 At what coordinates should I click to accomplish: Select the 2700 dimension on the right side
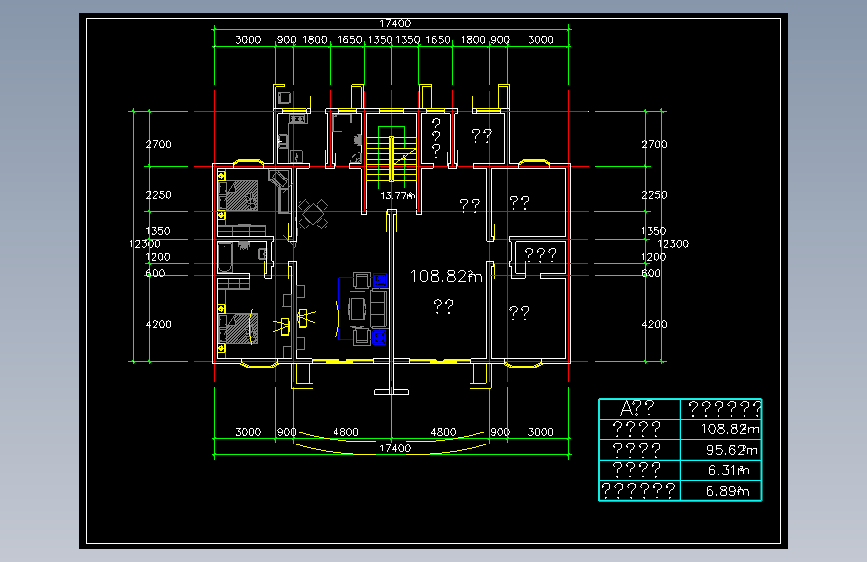(654, 144)
